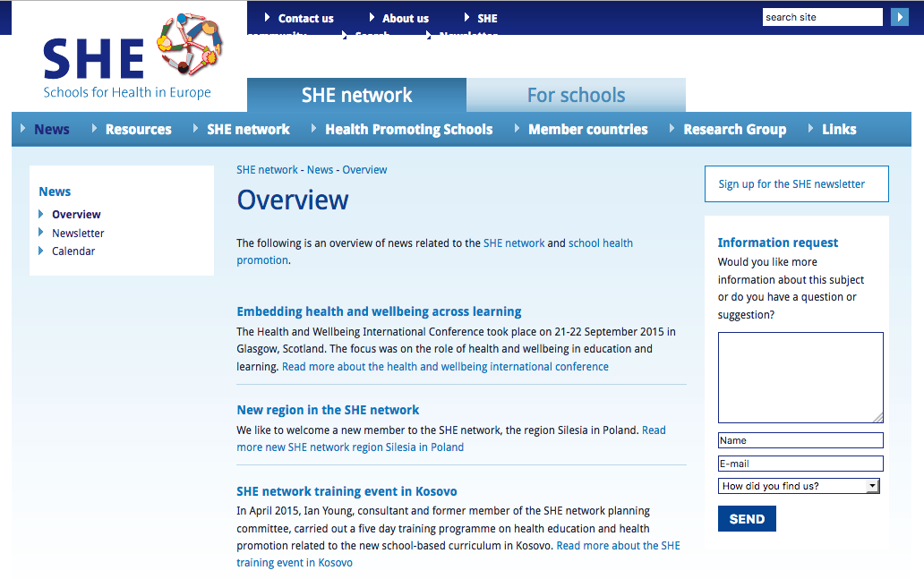The height and width of the screenshot is (579, 924).
Task: Open SHE network training event in Kosovo
Action: (x=346, y=491)
